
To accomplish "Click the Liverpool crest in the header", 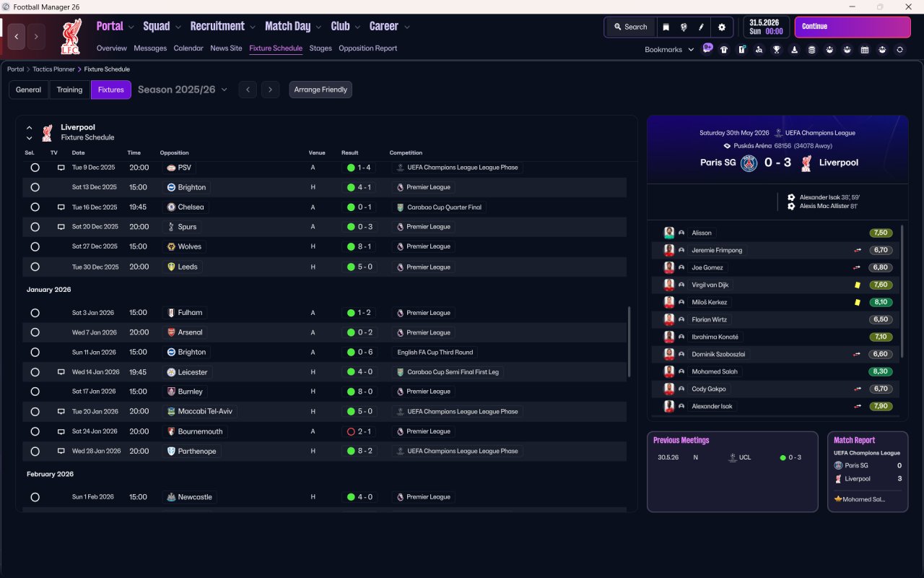I will point(71,37).
